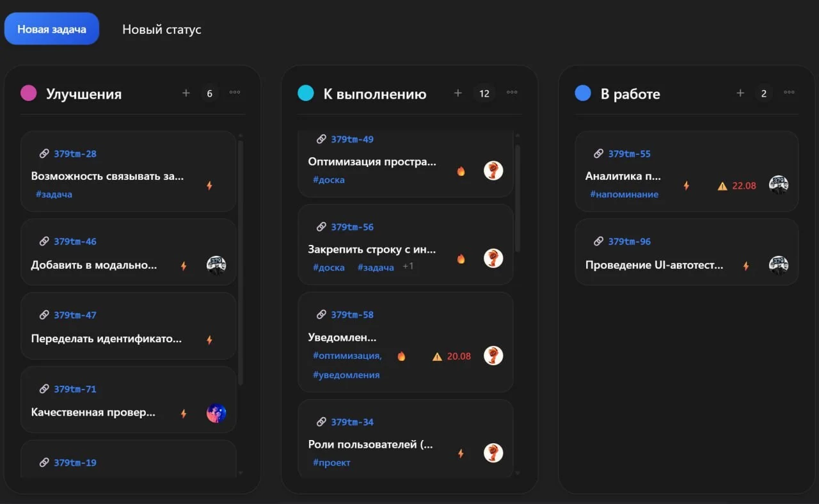Click the link icon beside 379tm-46
This screenshot has height=504, width=819.
pyautogui.click(x=44, y=241)
